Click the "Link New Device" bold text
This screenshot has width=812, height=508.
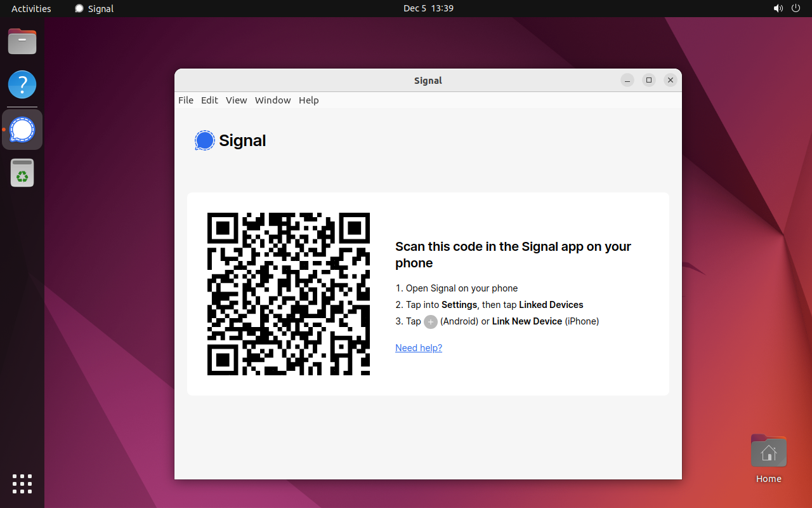[x=527, y=321]
